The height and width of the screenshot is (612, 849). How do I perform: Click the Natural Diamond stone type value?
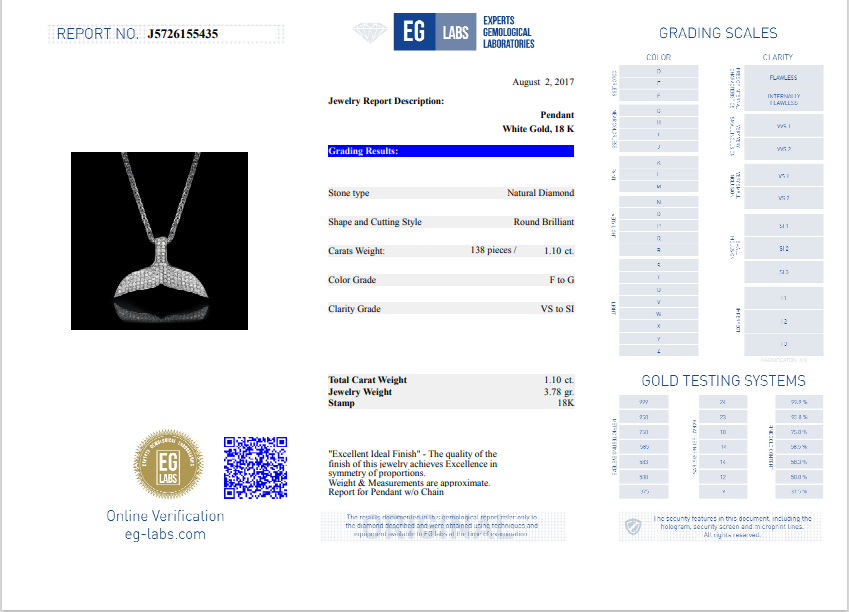point(540,193)
